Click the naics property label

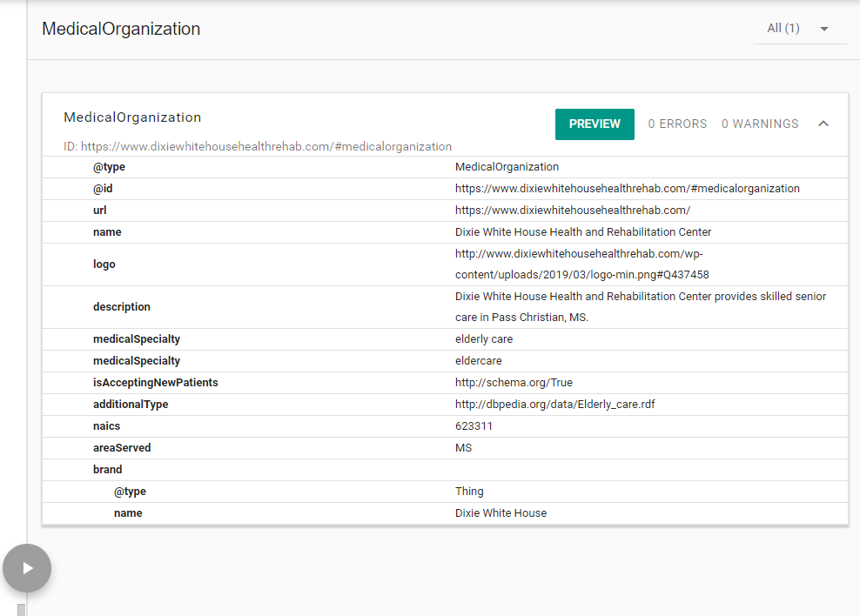coord(106,425)
